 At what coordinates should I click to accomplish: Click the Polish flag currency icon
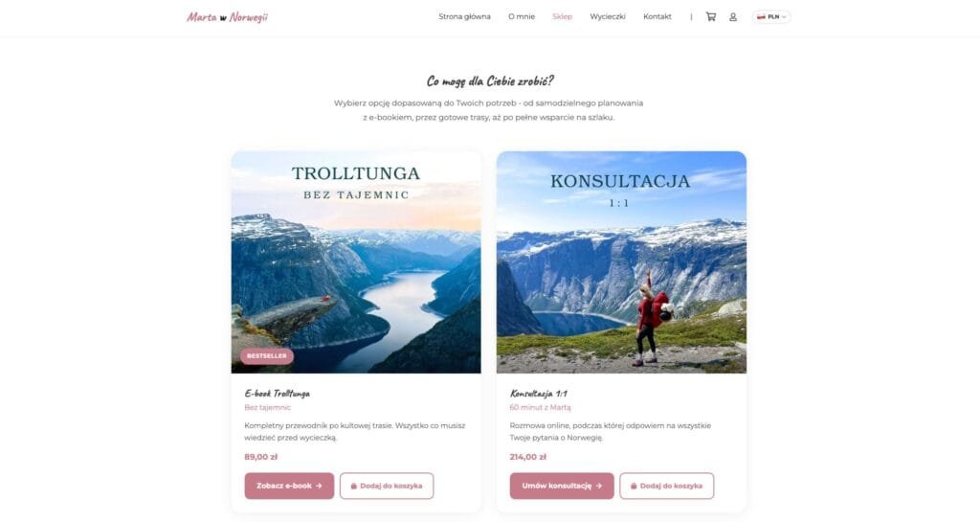761,17
